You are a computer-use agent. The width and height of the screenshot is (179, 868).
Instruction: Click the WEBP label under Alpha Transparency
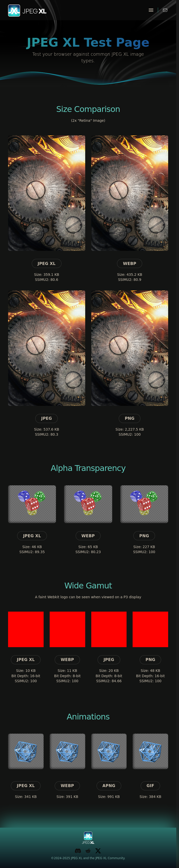(x=88, y=536)
